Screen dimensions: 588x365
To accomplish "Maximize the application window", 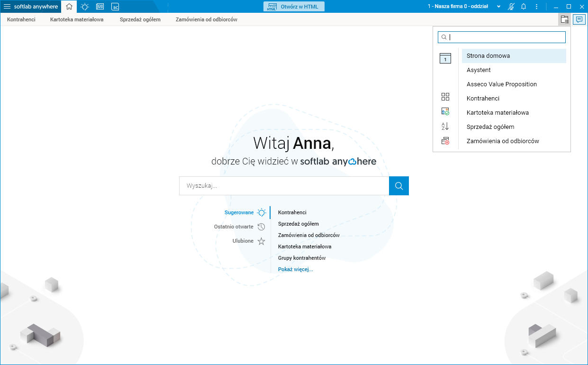I will coord(569,7).
